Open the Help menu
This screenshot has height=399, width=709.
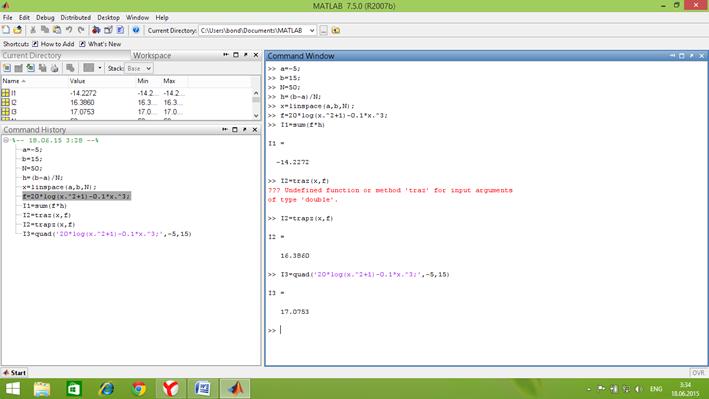162,17
